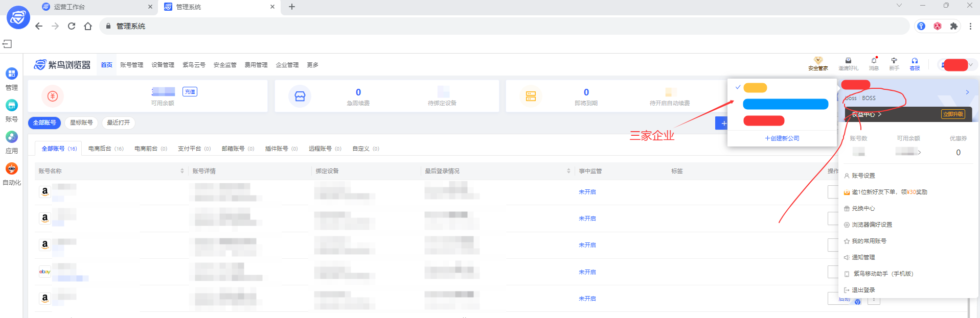980x318 pixels.
Task: Choose 退出登录 from profile menu
Action: point(863,290)
